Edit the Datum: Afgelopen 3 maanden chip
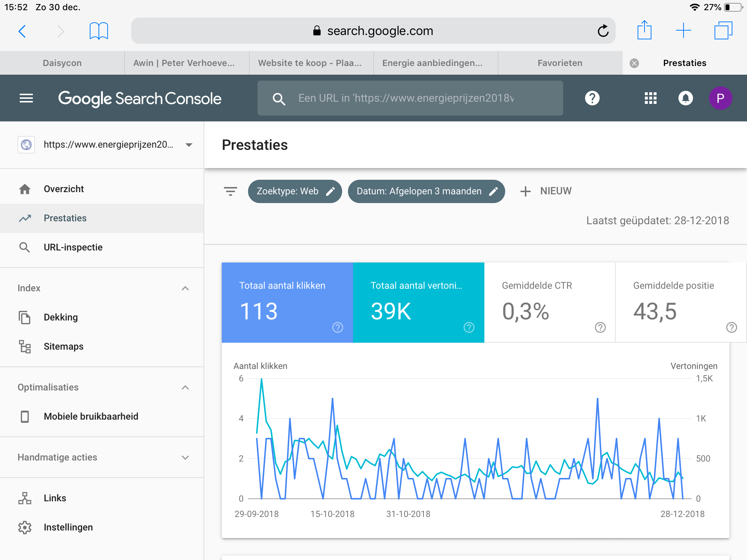The image size is (747, 560). [426, 191]
